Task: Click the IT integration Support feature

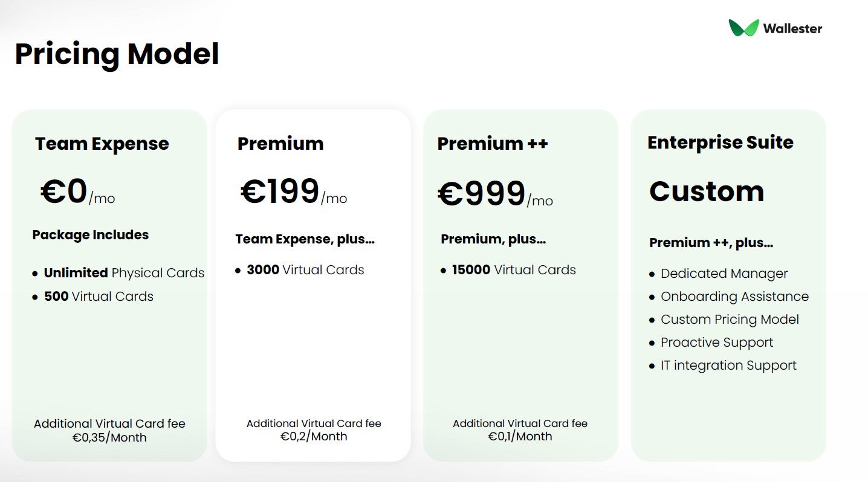Action: (x=728, y=365)
